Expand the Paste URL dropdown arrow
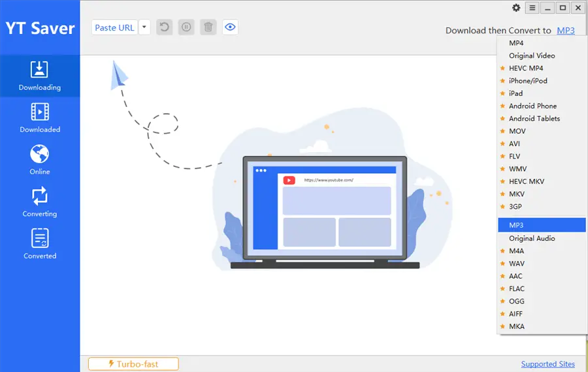The width and height of the screenshot is (588, 372). (144, 27)
